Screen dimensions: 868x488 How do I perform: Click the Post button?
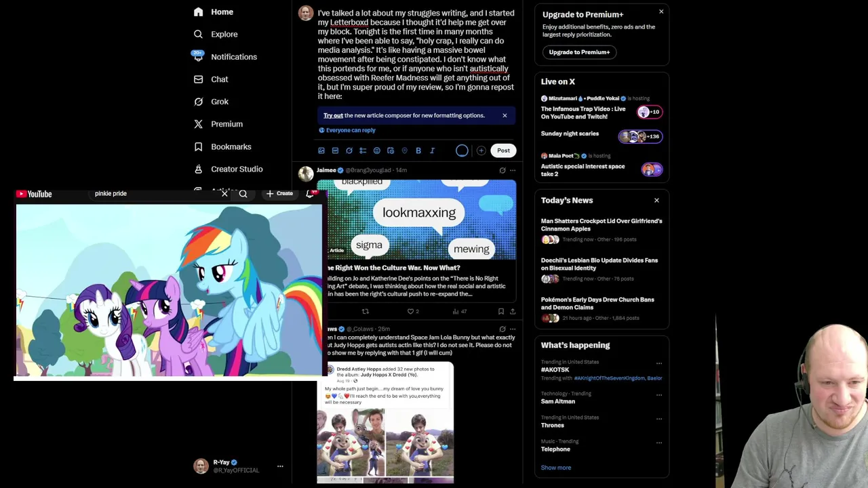[503, 150]
